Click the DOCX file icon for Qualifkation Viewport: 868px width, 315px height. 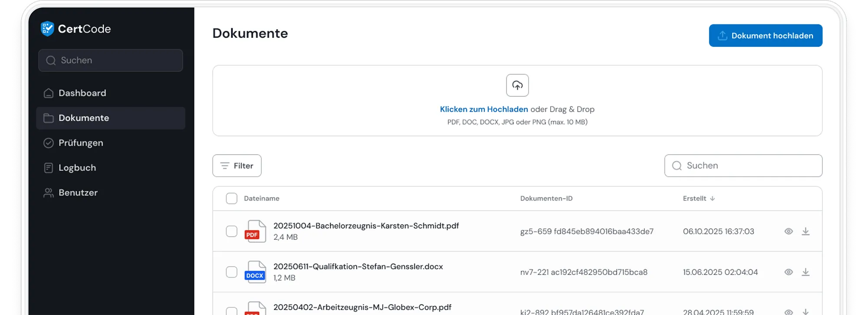255,272
